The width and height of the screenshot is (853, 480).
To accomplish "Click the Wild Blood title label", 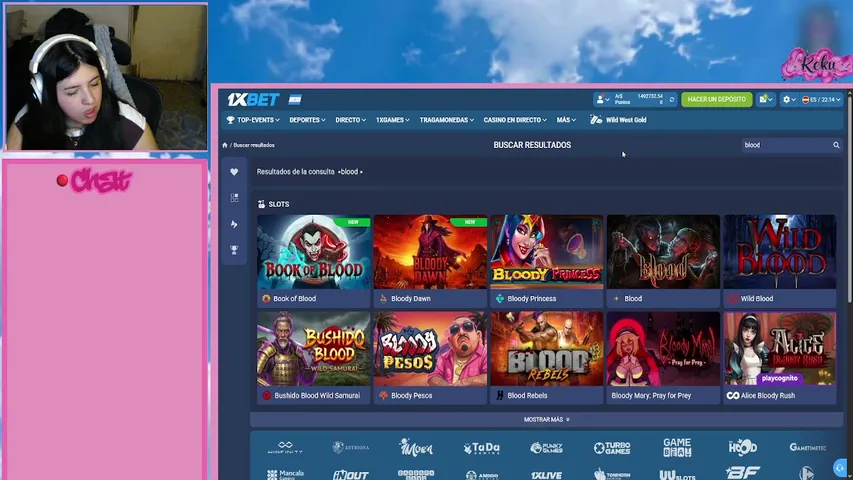I will pyautogui.click(x=756, y=299).
